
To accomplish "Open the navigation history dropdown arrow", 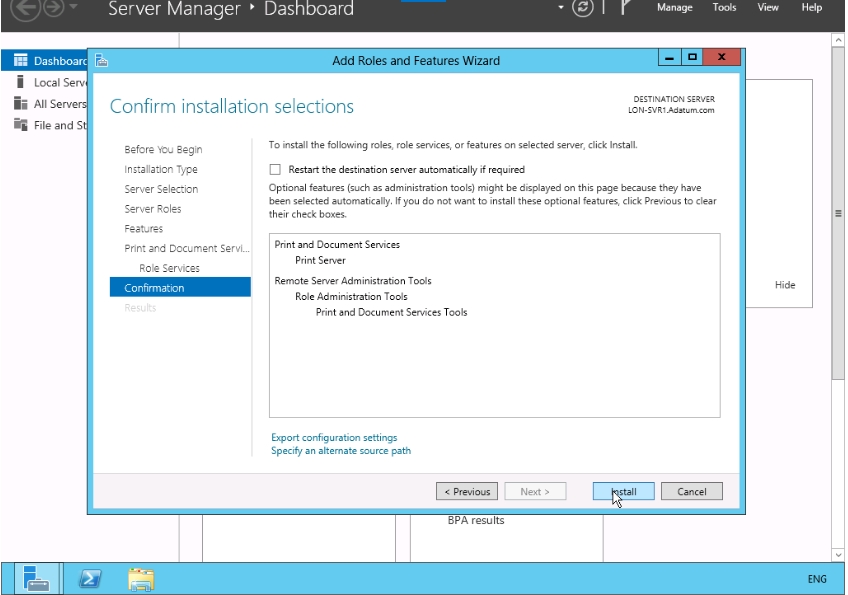I will 74,6.
